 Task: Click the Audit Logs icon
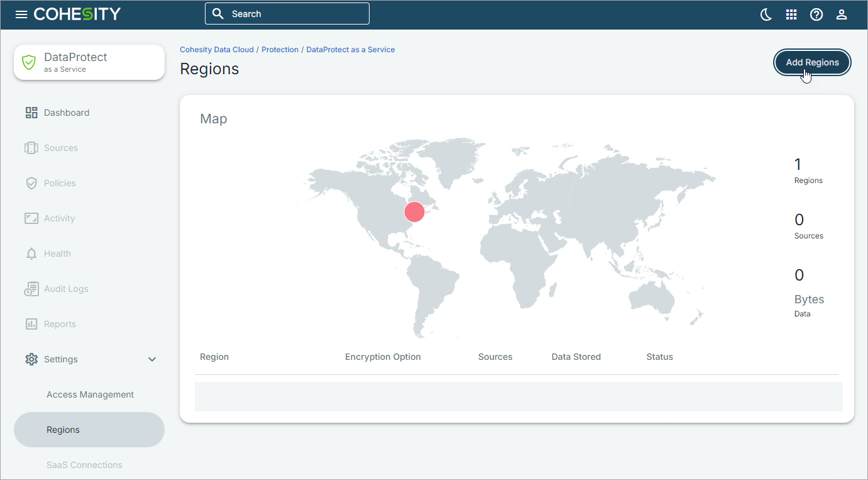31,289
